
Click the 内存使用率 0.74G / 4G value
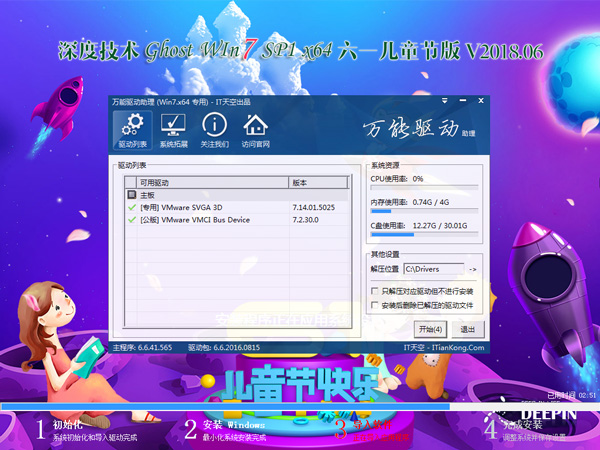[x=430, y=202]
